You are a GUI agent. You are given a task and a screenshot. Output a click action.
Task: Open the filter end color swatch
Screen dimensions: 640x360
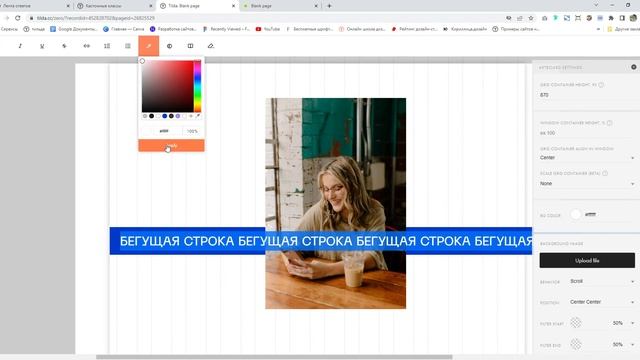click(576, 344)
